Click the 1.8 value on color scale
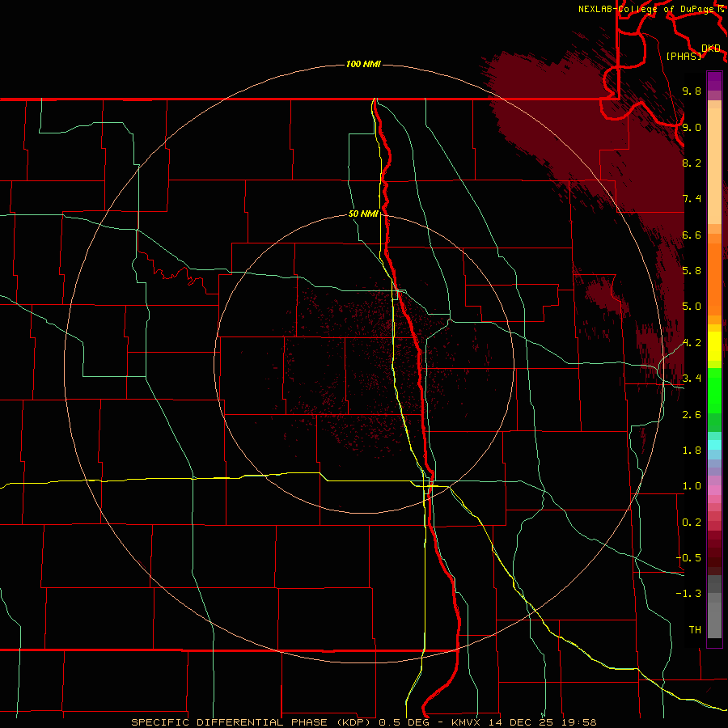The width and height of the screenshot is (728, 728). click(692, 451)
